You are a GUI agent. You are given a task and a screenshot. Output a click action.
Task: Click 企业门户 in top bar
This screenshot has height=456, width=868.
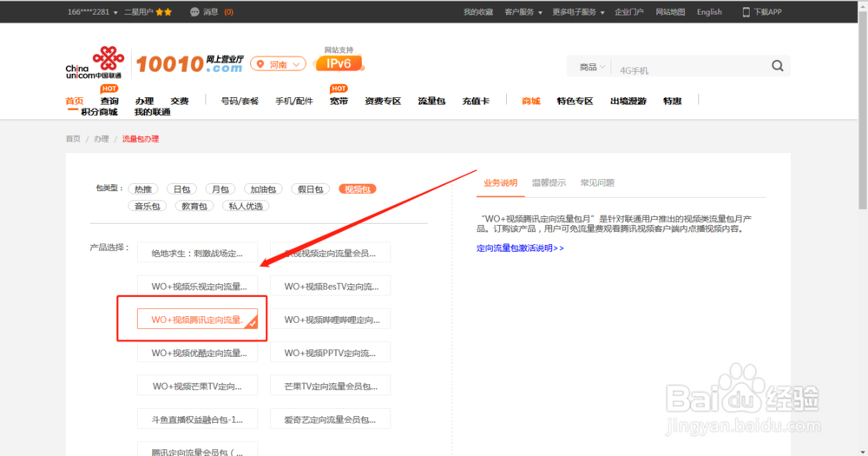pyautogui.click(x=628, y=11)
